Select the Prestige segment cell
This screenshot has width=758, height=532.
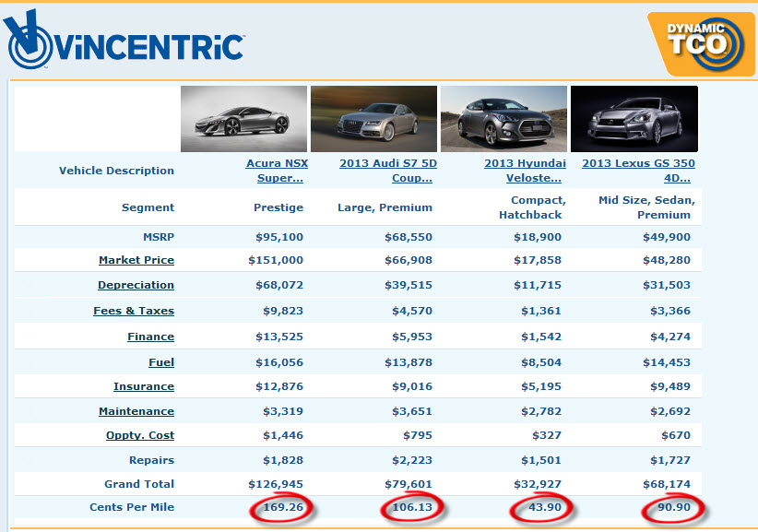(x=278, y=207)
